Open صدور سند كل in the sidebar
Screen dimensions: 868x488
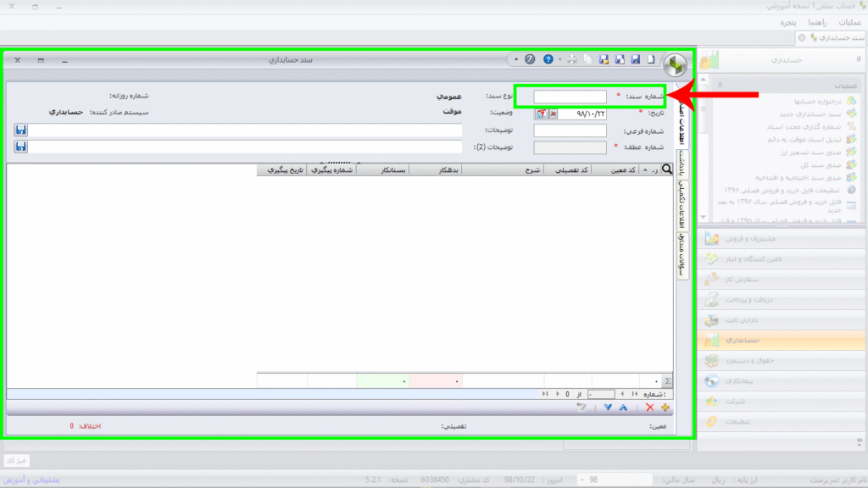[x=821, y=165]
